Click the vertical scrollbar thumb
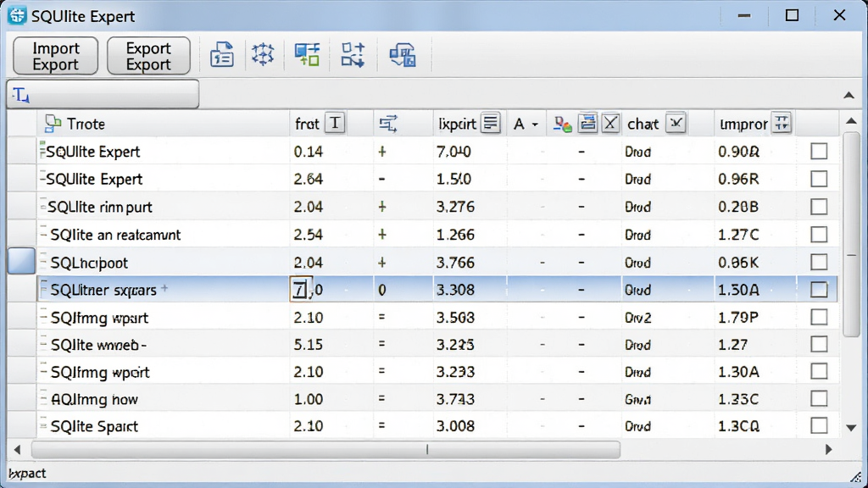Screen dimensions: 868x488 (851, 234)
